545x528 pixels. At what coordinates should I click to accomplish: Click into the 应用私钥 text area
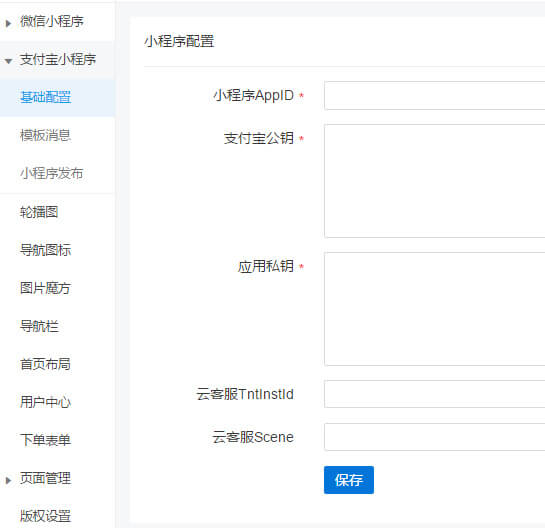[x=434, y=309]
